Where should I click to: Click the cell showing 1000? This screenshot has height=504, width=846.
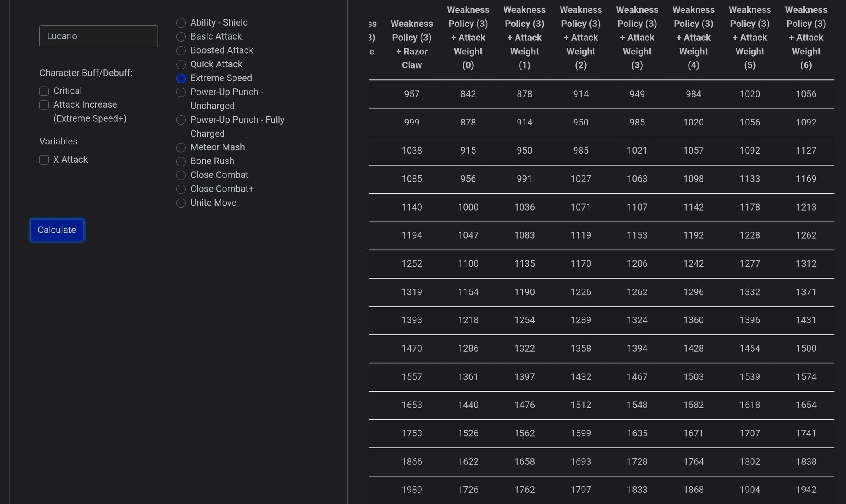[x=468, y=207]
